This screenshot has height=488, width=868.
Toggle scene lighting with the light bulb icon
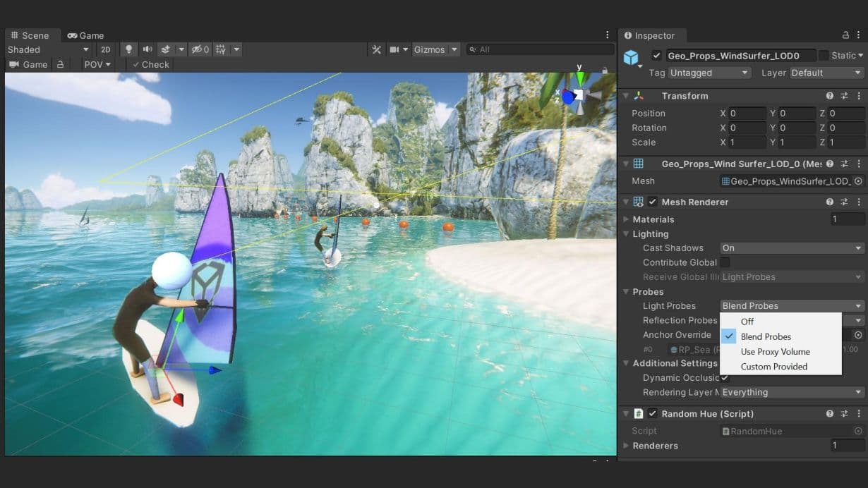129,49
